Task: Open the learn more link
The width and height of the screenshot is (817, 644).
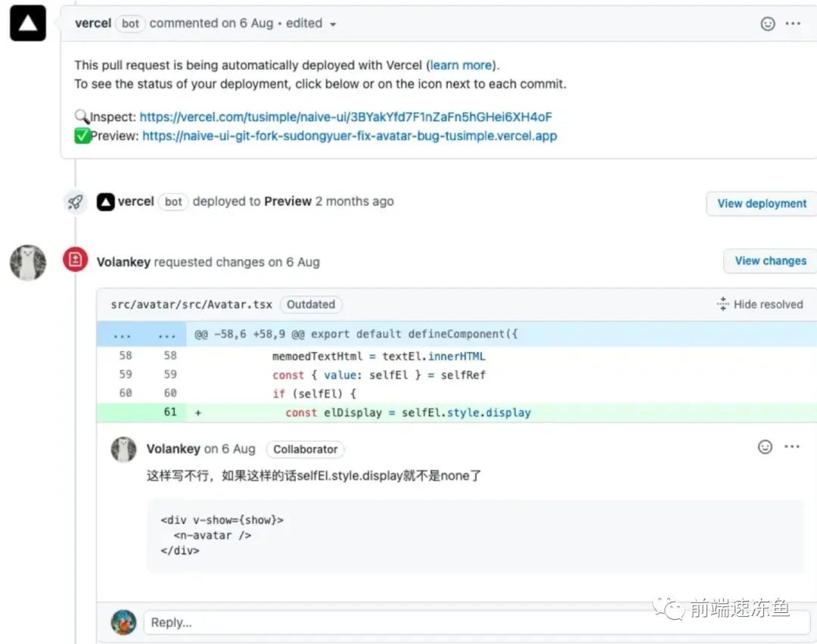Action: tap(461, 65)
